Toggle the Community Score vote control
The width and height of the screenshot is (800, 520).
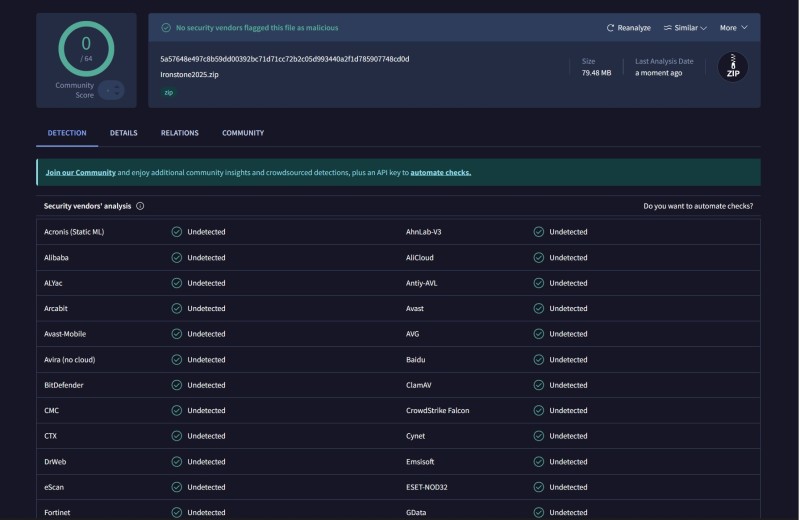pyautogui.click(x=111, y=90)
